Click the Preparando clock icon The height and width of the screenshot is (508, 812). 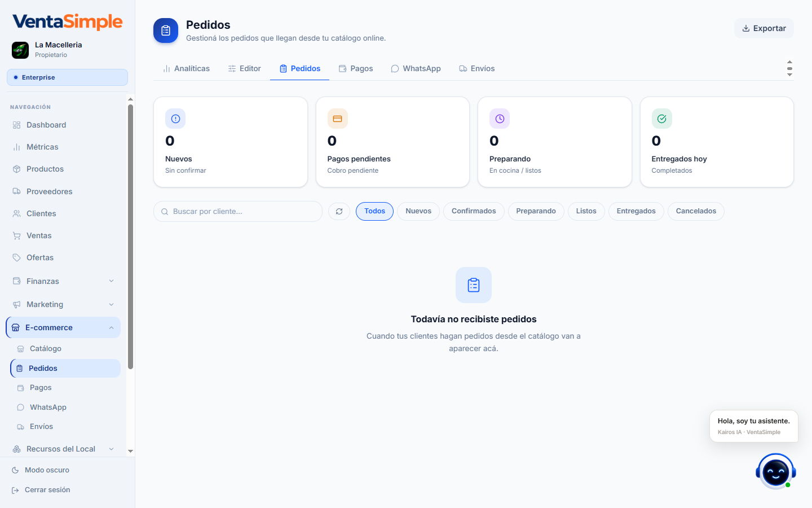(500, 119)
